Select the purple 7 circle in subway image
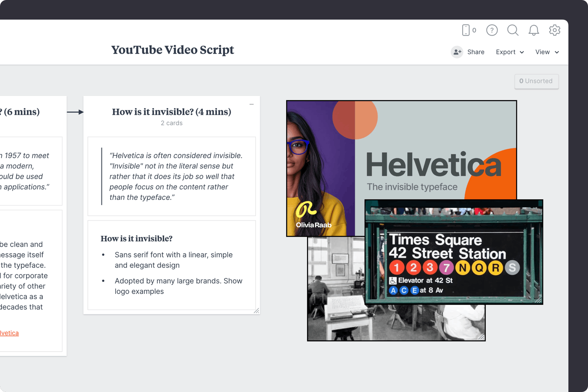This screenshot has height=392, width=588. (x=446, y=267)
